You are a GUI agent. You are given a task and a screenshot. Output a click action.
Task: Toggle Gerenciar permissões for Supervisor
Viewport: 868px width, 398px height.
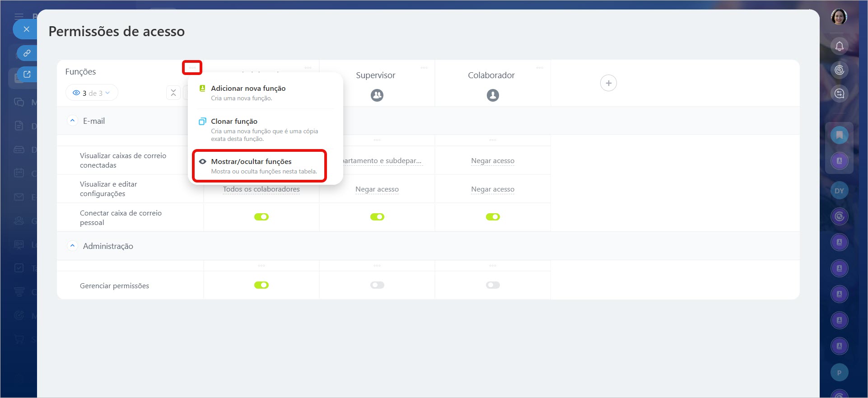coord(377,285)
